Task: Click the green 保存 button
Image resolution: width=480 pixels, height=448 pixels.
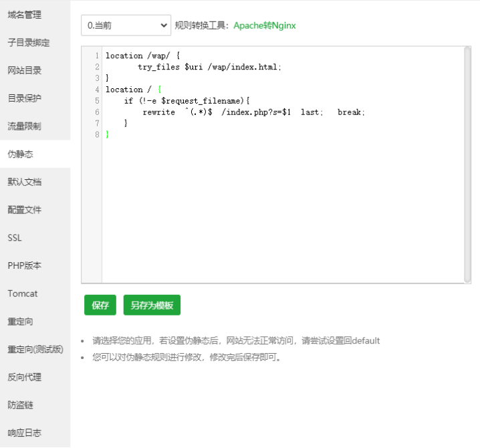Action: [x=100, y=305]
